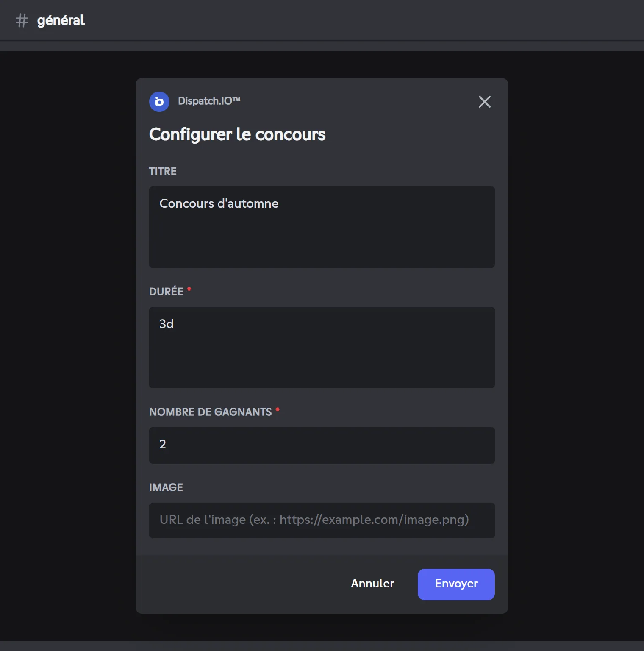Screen dimensions: 644x651
Task: Focus the Titre text field
Action: tap(322, 227)
